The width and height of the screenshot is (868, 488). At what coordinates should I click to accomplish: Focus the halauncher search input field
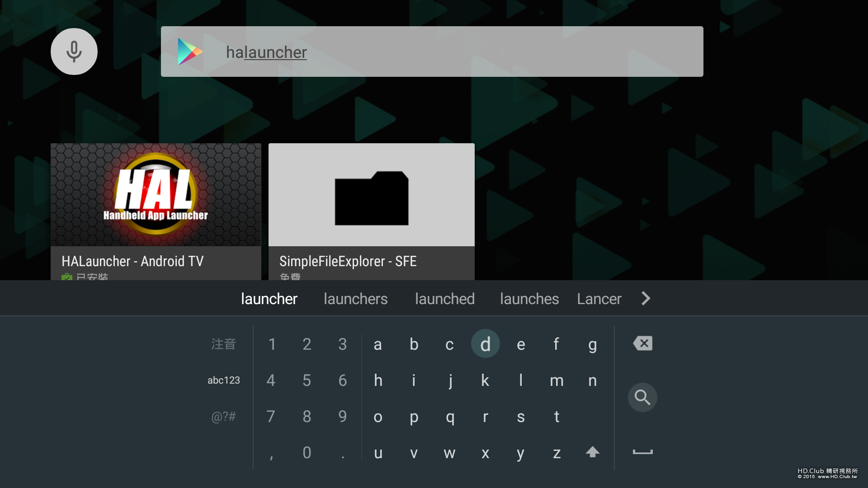(x=432, y=52)
